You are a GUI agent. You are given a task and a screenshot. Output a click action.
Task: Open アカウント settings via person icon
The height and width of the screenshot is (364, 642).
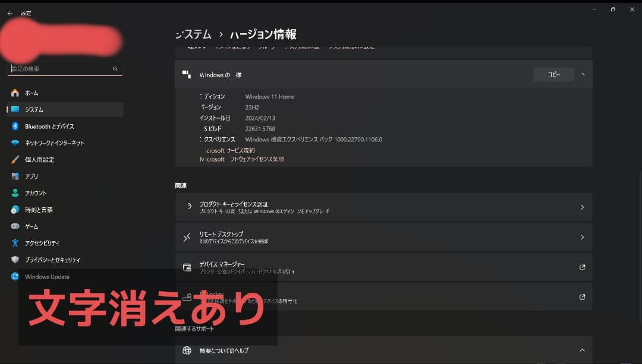pos(14,192)
